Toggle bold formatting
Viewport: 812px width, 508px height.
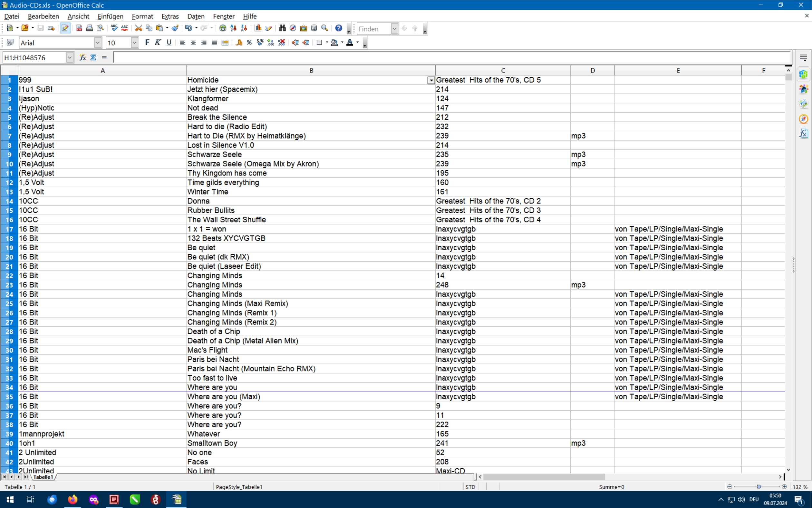(x=147, y=43)
